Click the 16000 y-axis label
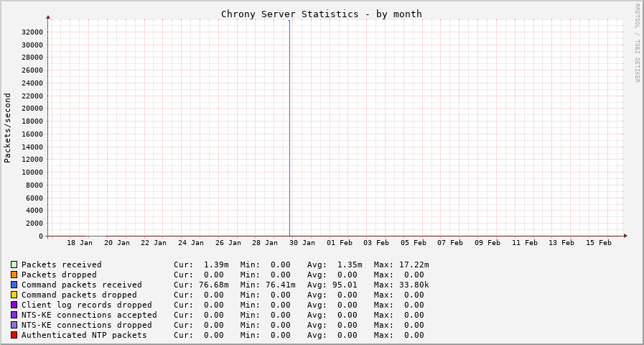The image size is (644, 345). 32,134
